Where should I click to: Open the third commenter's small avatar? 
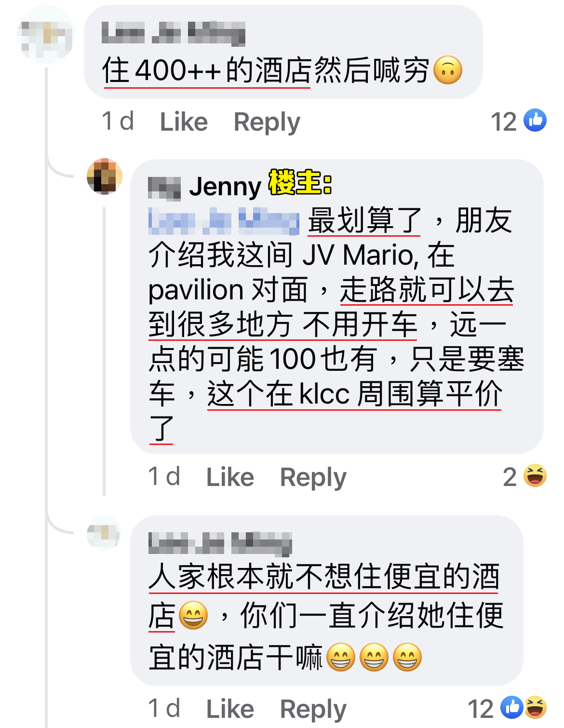click(x=103, y=534)
